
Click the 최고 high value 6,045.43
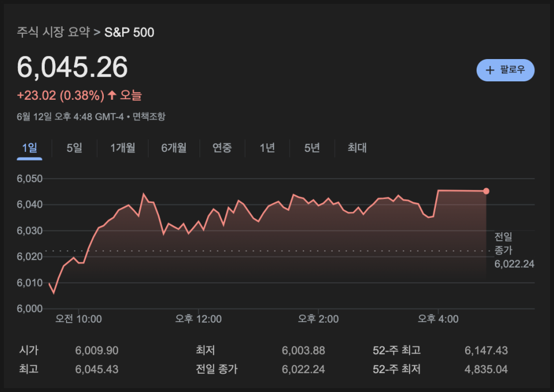97,370
